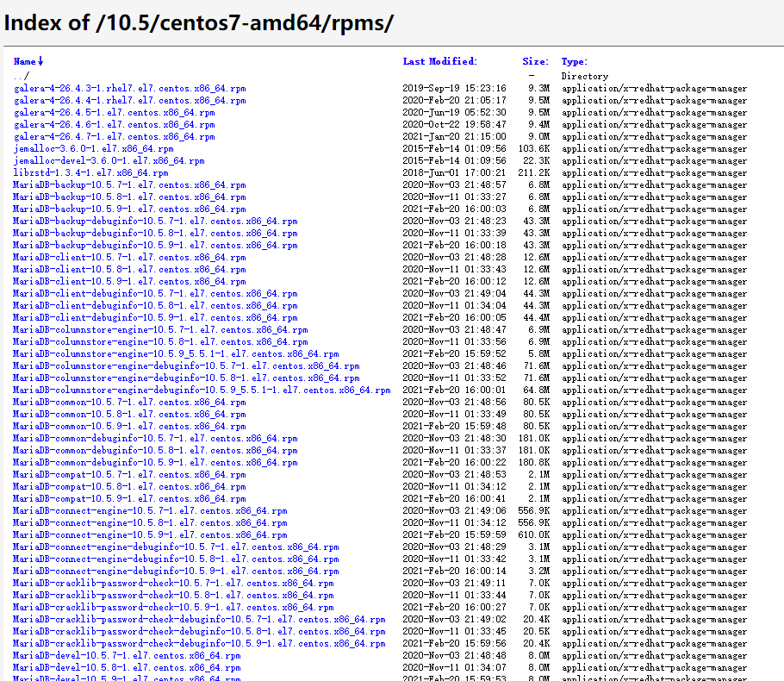784x681 pixels.
Task: Download MariaDB-connect-engine-debuginfo-10.5.8-1 rpm
Action: coord(176,559)
